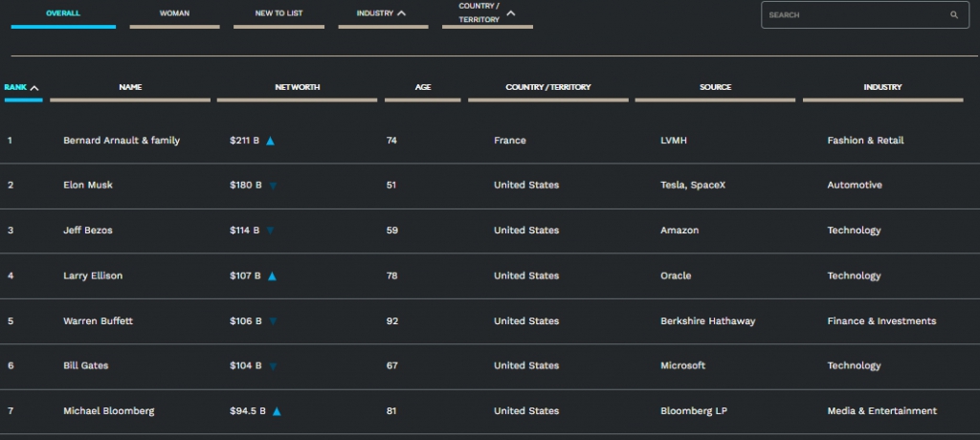The image size is (980, 440).
Task: Click Amazon source cell
Action: 679,230
